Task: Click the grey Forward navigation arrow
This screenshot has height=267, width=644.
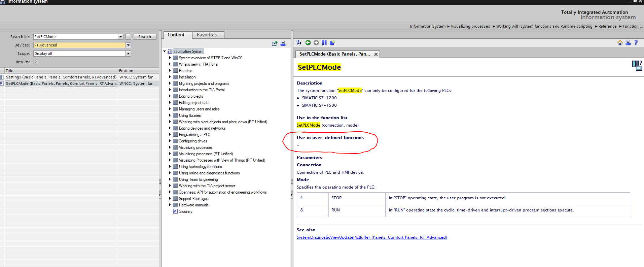Action: [316, 42]
